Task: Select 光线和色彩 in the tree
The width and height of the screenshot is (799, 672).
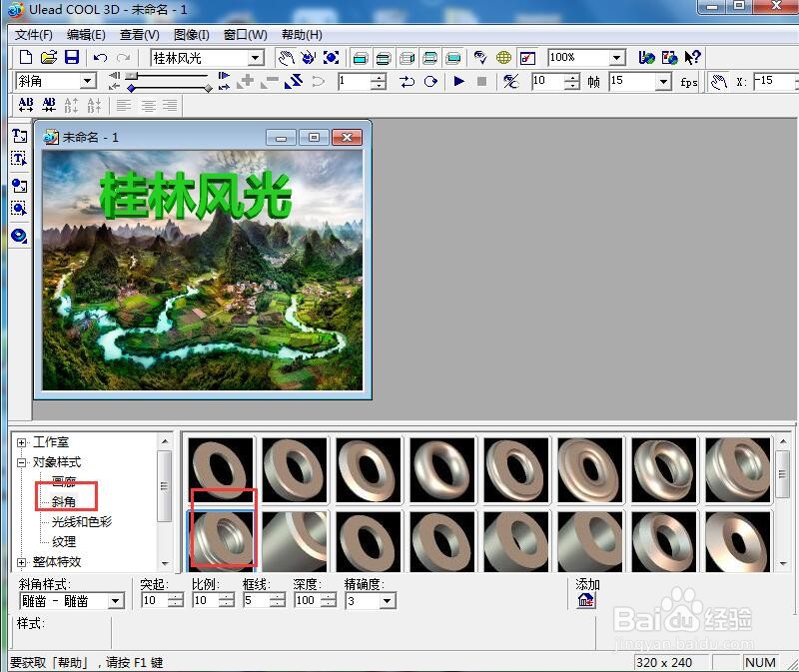Action: tap(82, 521)
